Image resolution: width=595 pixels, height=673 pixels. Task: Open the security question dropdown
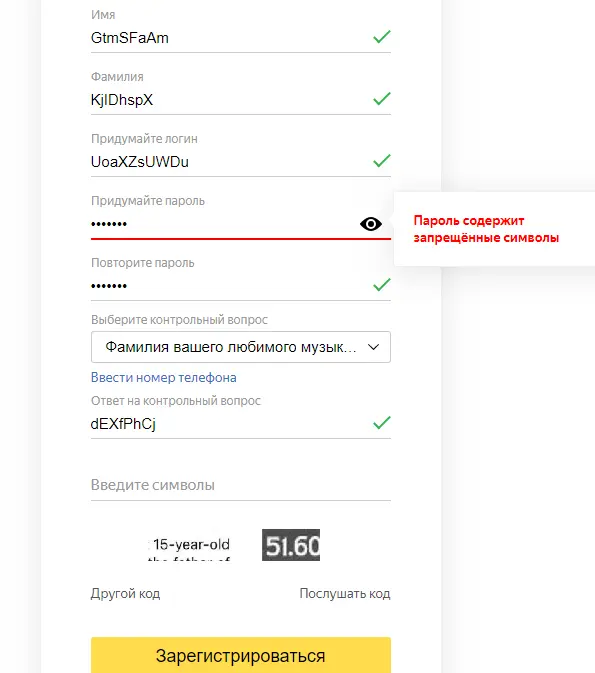[x=241, y=347]
